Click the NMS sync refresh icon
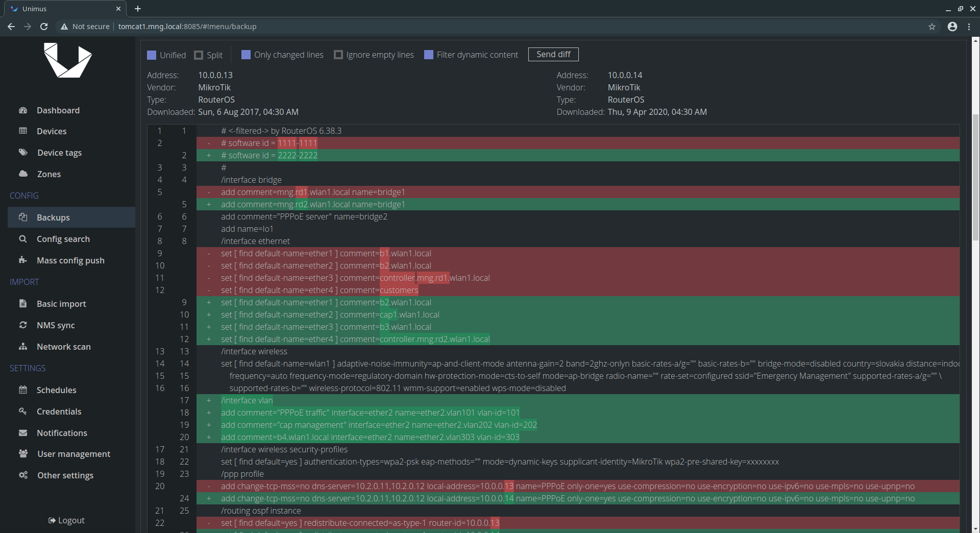 pyautogui.click(x=23, y=325)
